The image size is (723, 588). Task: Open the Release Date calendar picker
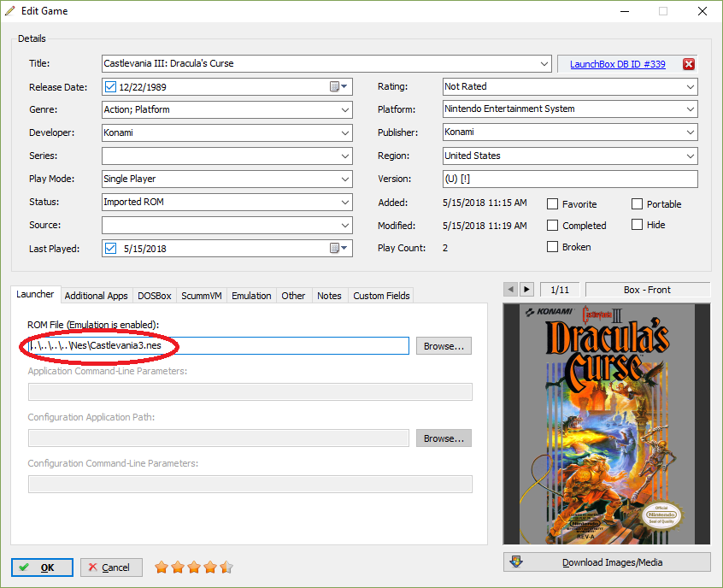click(x=339, y=86)
